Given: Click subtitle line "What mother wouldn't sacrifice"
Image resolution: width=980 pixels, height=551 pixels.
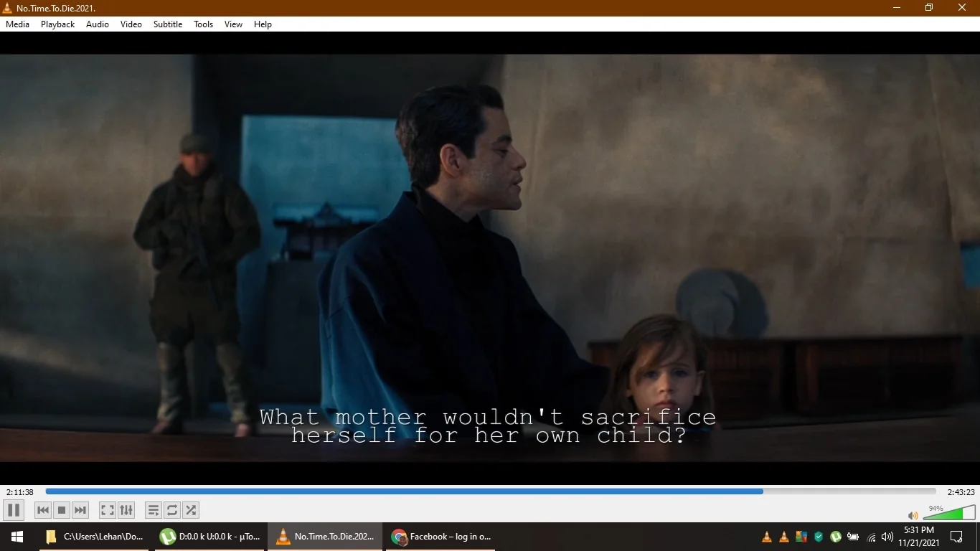Looking at the screenshot, I should 488,417.
